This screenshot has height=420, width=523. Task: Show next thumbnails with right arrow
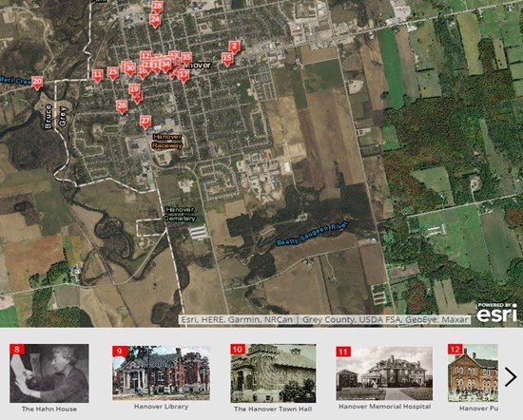511,377
